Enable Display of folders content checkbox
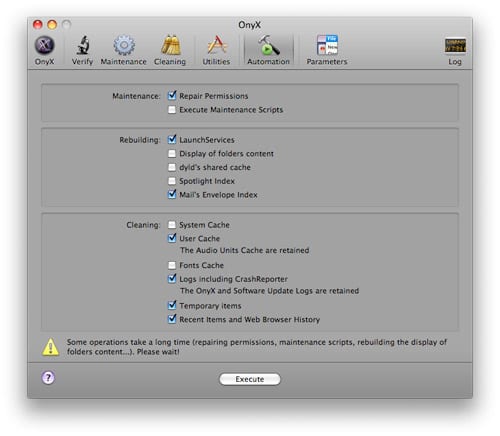Image resolution: width=500 pixels, height=436 pixels. pyautogui.click(x=172, y=153)
